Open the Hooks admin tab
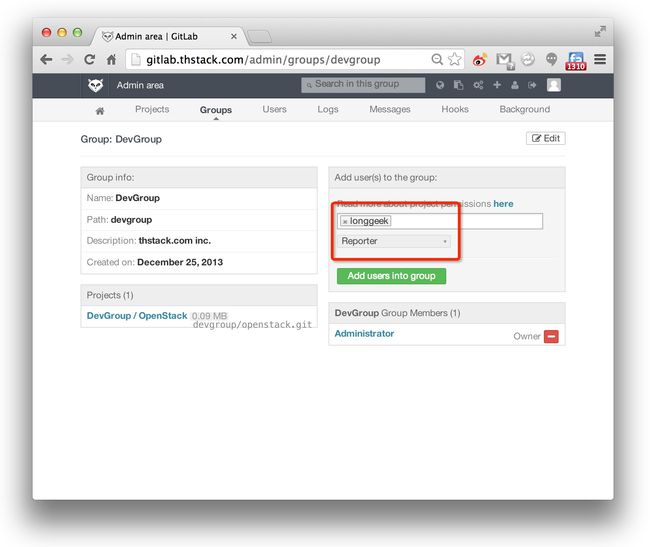 [455, 109]
